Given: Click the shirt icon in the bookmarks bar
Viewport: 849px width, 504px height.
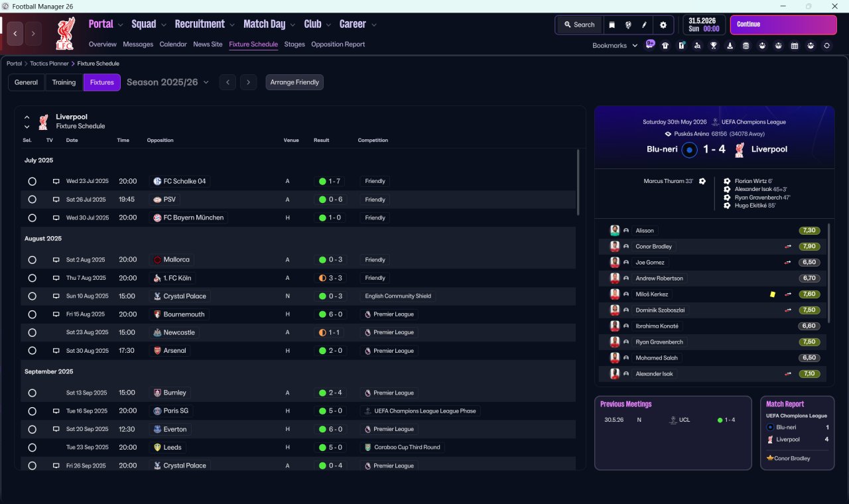Looking at the screenshot, I should (x=665, y=46).
